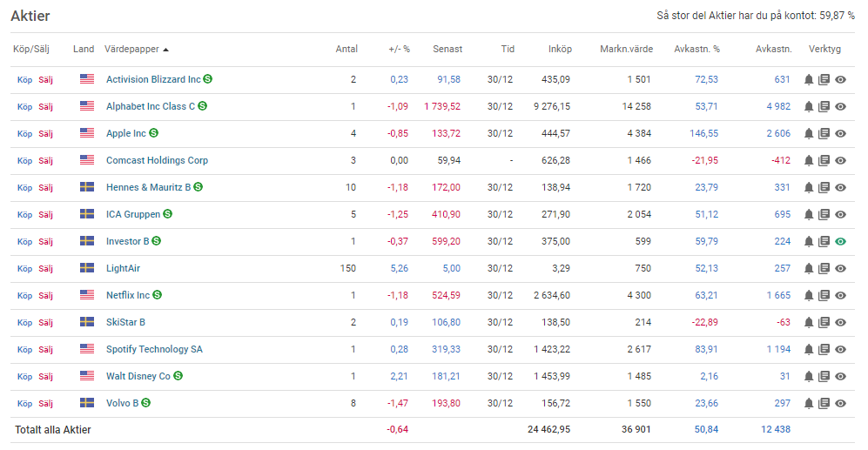The image size is (868, 450).
Task: Set an alert bell for Netflix Inc
Action: (x=809, y=296)
